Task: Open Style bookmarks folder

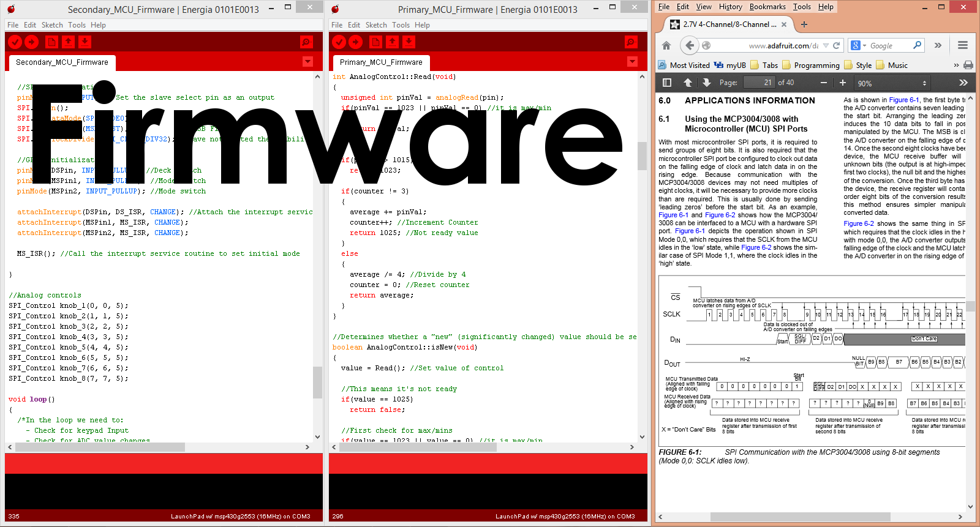Action: point(858,65)
